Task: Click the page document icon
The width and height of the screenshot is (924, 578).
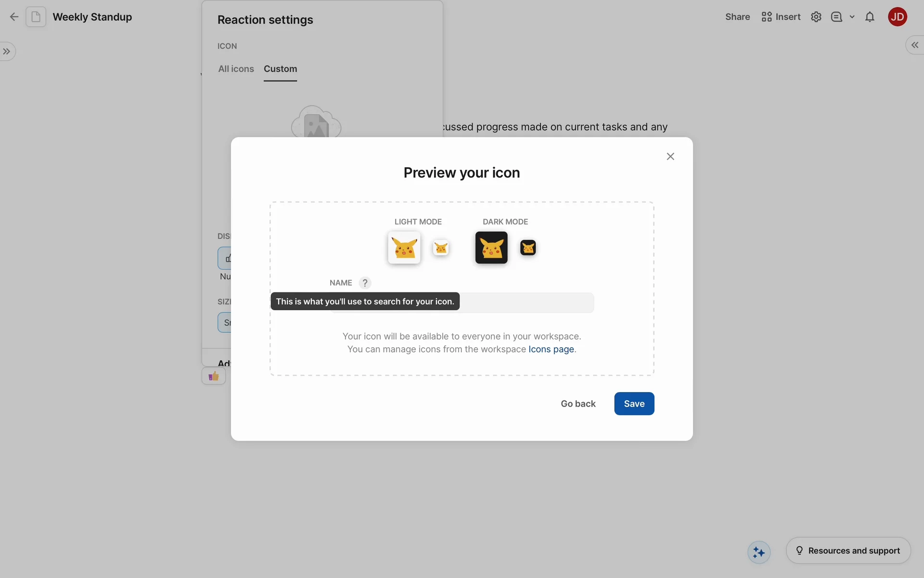Action: tap(36, 17)
